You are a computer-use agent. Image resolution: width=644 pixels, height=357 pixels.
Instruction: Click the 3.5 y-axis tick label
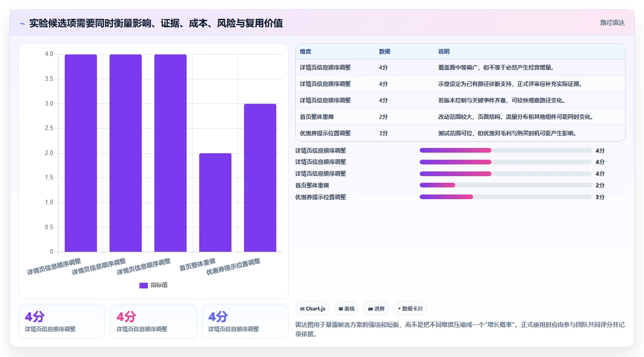tap(49, 79)
